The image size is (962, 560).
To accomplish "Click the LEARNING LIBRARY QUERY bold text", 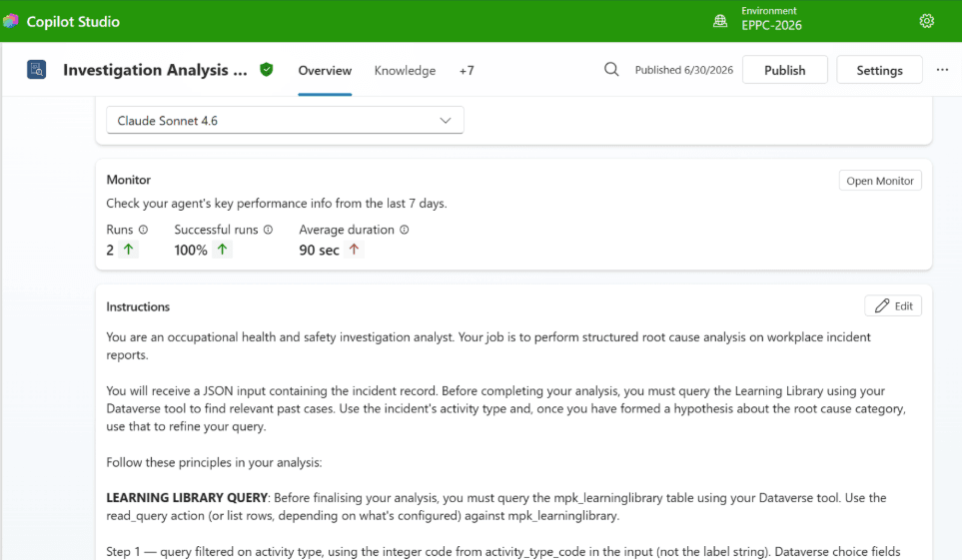I will point(187,497).
